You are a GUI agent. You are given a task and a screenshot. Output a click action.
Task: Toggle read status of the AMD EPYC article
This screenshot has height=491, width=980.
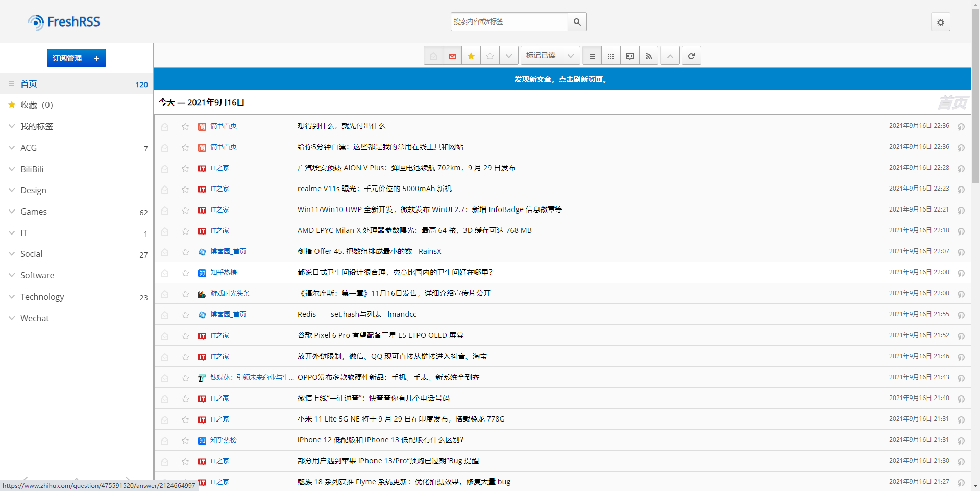[x=165, y=231]
